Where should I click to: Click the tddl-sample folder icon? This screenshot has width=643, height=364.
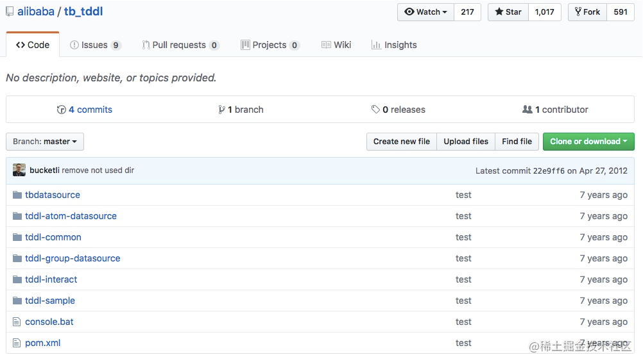coord(17,301)
